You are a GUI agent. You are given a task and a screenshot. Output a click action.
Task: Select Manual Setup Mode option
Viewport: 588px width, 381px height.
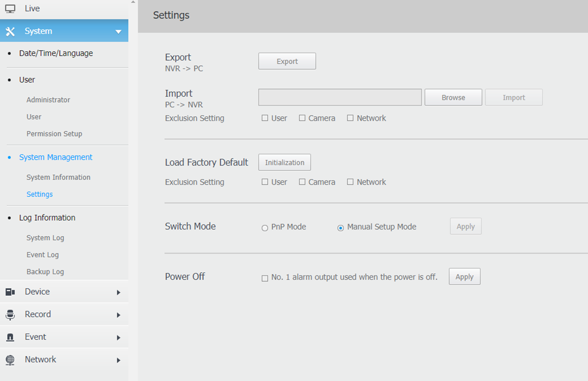pos(340,228)
